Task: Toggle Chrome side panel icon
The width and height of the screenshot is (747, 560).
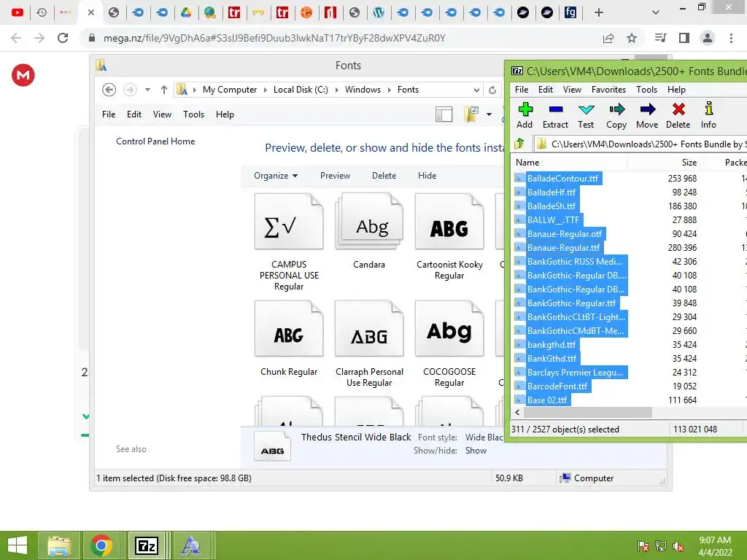Action: (684, 38)
